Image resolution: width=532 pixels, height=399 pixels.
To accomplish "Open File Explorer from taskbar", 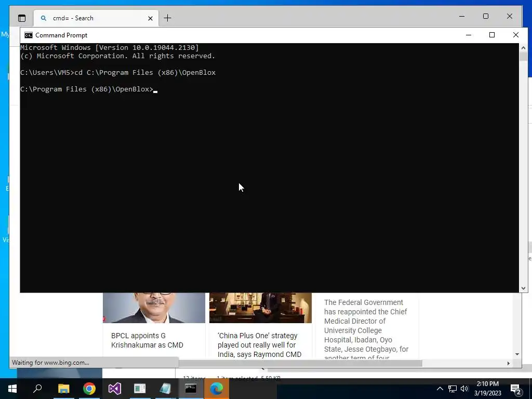I will pyautogui.click(x=64, y=389).
